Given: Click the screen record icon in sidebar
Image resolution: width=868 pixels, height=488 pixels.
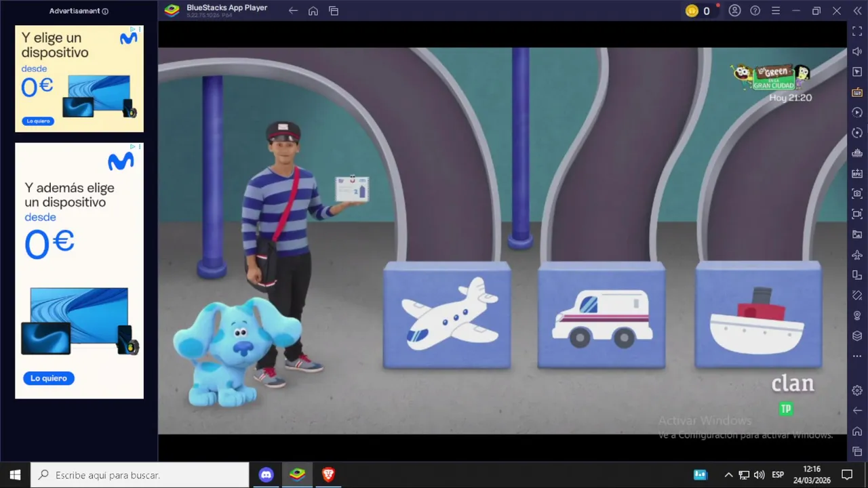Looking at the screenshot, I should point(857,214).
